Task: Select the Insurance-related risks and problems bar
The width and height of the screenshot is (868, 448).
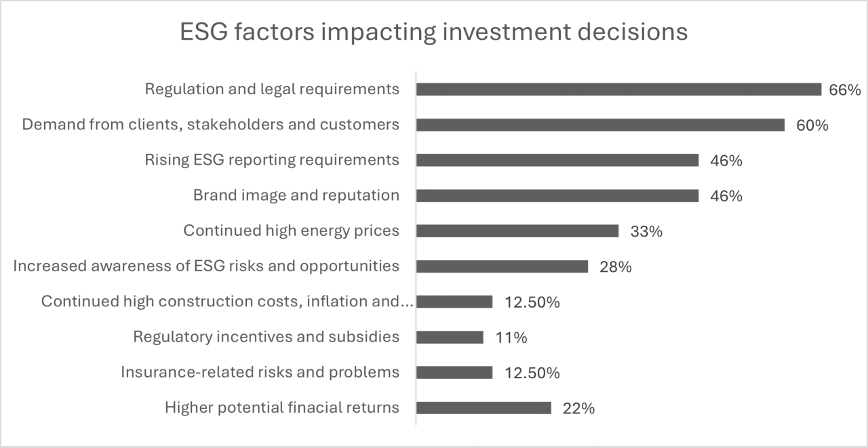Action: (454, 372)
